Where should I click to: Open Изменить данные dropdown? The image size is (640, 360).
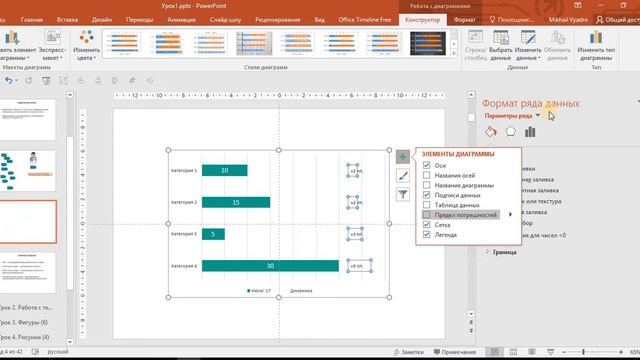pyautogui.click(x=528, y=45)
